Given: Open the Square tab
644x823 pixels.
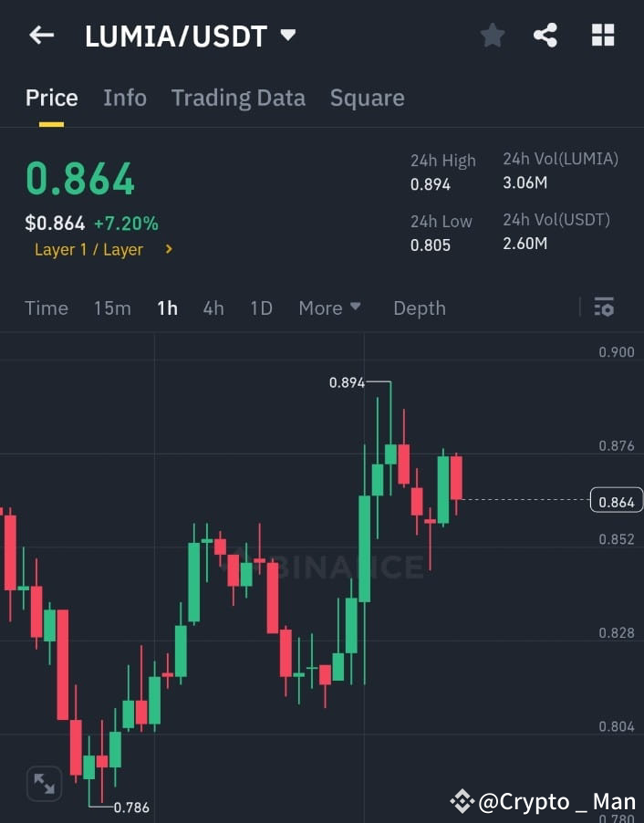Looking at the screenshot, I should coord(367,98).
